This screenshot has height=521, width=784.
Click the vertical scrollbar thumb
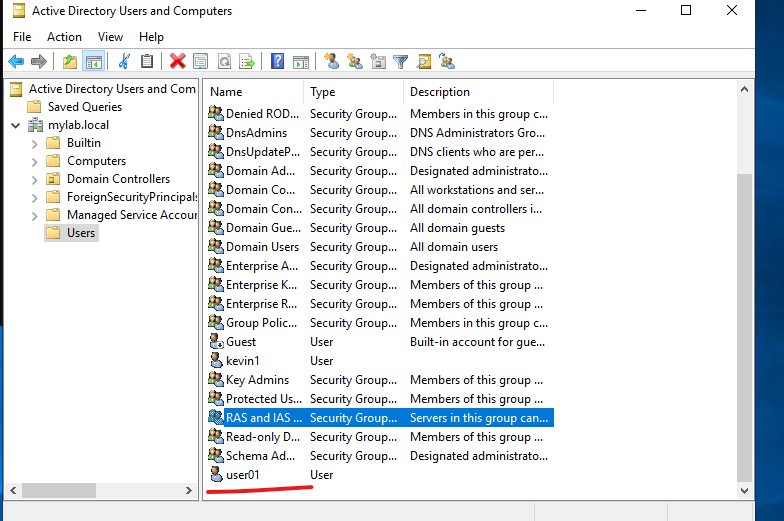point(744,328)
